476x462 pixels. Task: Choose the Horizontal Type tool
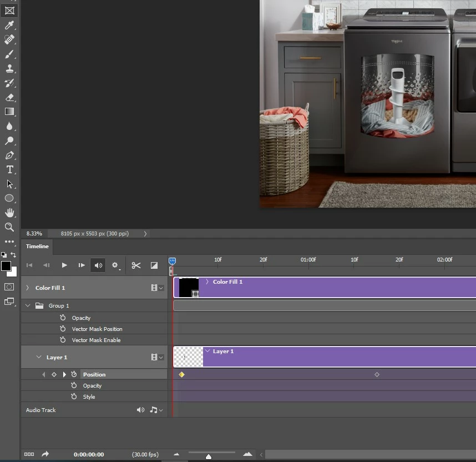click(9, 170)
